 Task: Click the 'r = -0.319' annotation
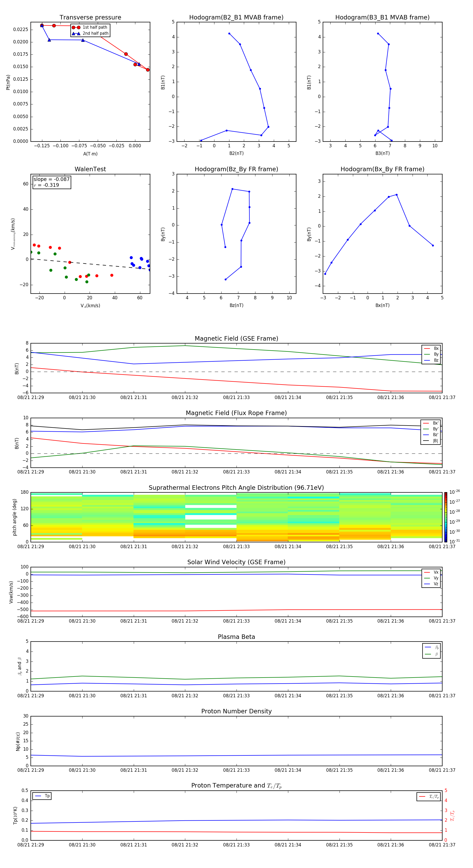(x=47, y=185)
